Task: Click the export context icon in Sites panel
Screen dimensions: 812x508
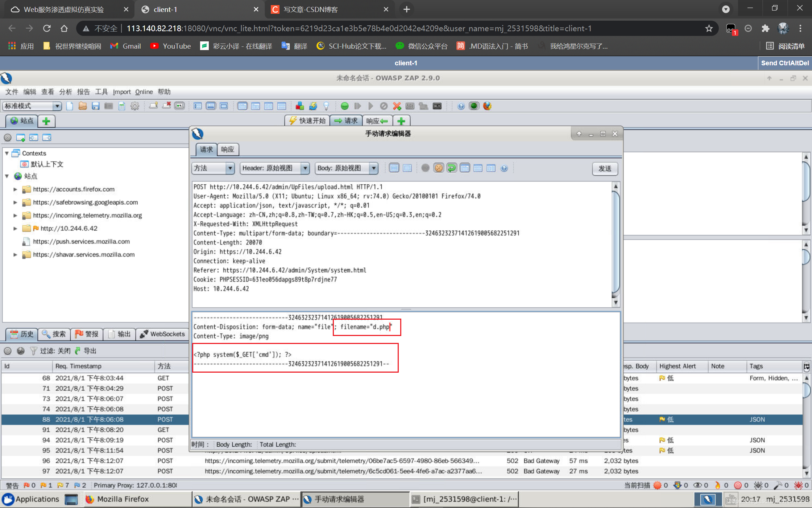Action: click(47, 138)
